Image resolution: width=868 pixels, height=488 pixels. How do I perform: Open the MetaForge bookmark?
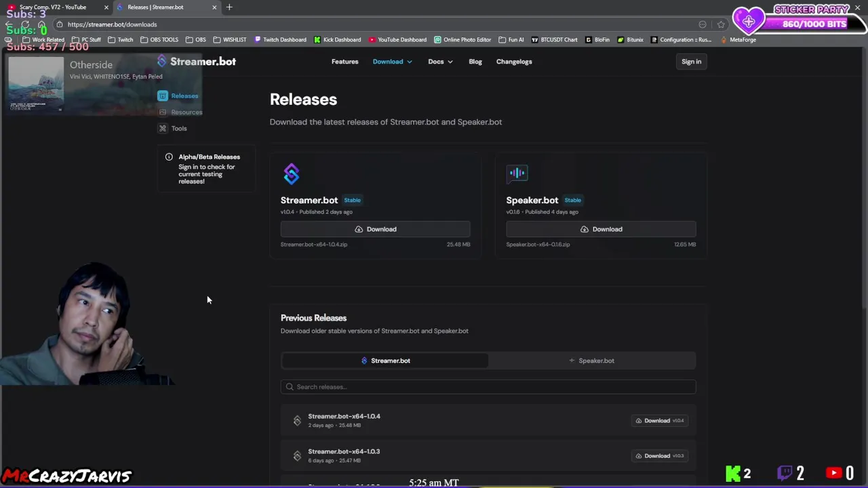[x=738, y=40]
